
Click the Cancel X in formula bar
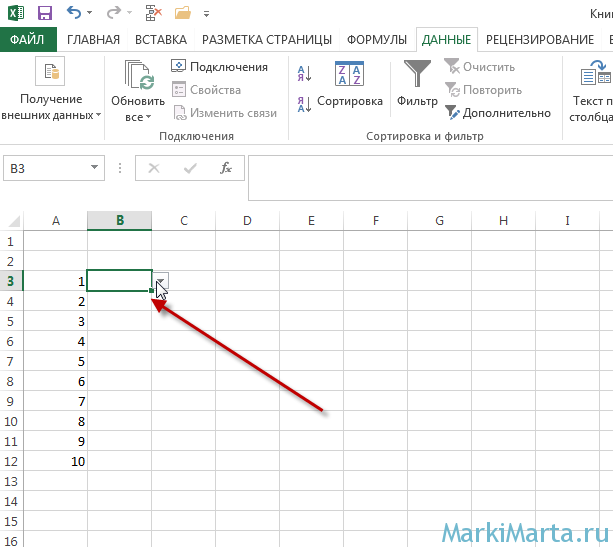click(x=154, y=168)
